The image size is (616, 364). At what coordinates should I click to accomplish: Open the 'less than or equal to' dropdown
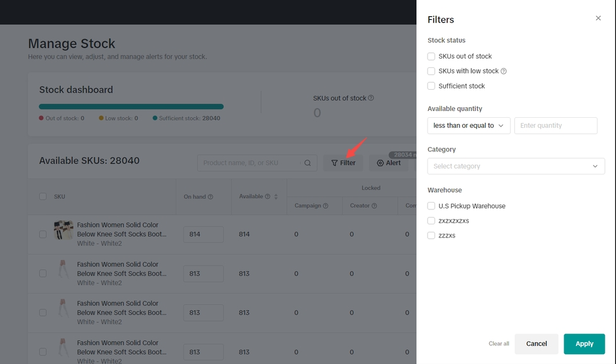469,126
